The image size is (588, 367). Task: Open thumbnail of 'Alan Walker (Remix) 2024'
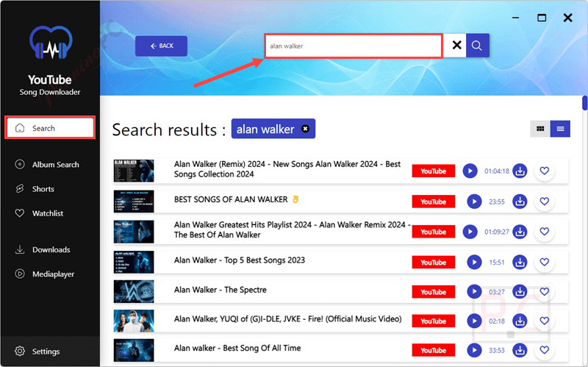click(134, 171)
